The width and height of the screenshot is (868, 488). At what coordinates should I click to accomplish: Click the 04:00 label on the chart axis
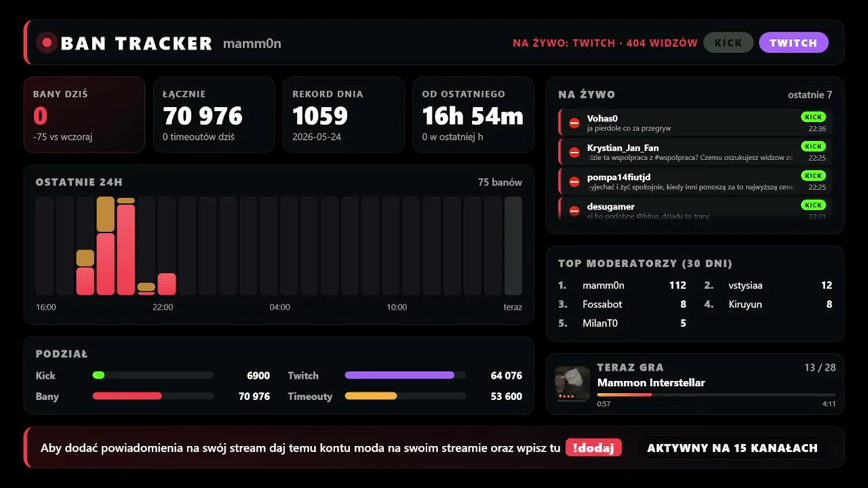pos(279,307)
